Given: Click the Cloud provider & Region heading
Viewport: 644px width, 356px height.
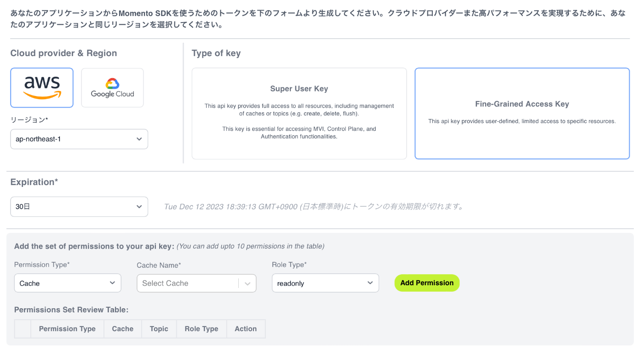Looking at the screenshot, I should tap(63, 53).
